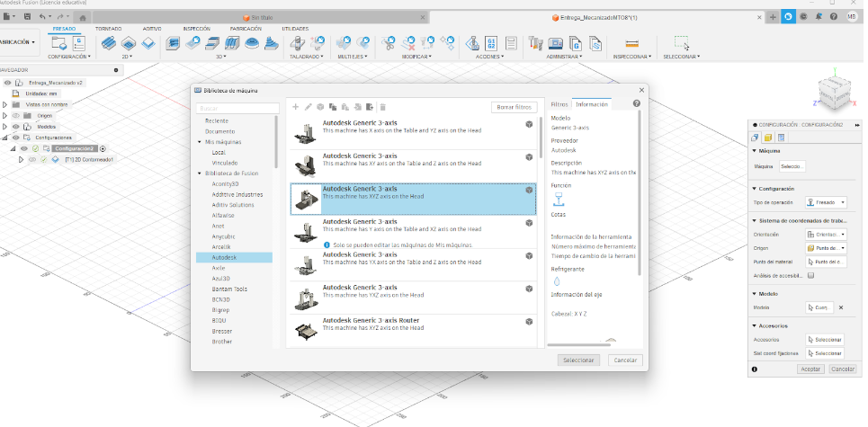Click the G1 G2 post-process icon
The width and height of the screenshot is (868, 427).
491,42
